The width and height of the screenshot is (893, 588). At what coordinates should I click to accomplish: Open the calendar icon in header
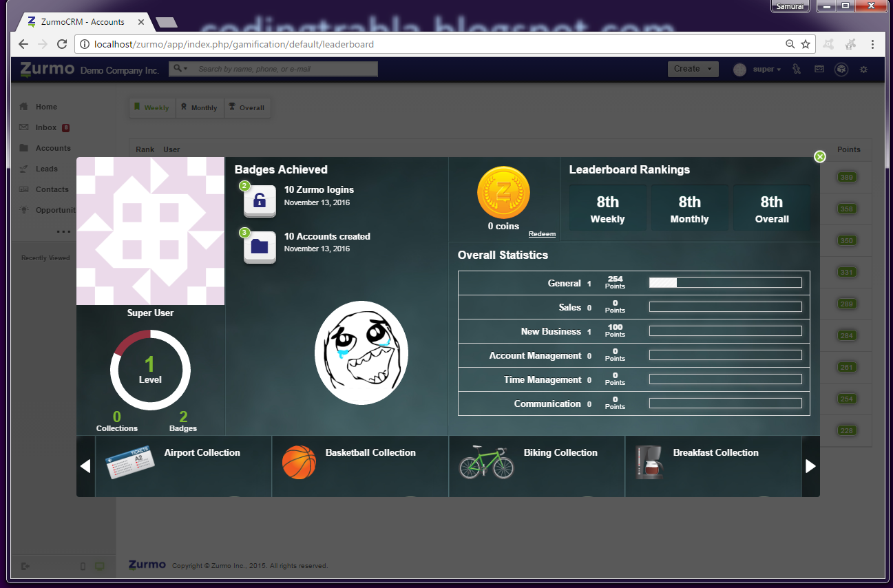pyautogui.click(x=819, y=69)
